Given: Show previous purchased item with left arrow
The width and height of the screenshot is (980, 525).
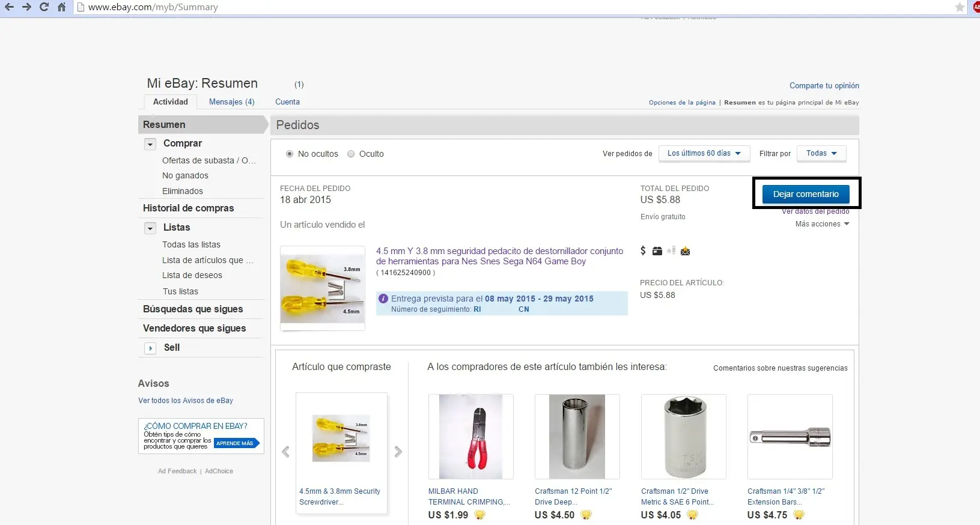Looking at the screenshot, I should [286, 452].
